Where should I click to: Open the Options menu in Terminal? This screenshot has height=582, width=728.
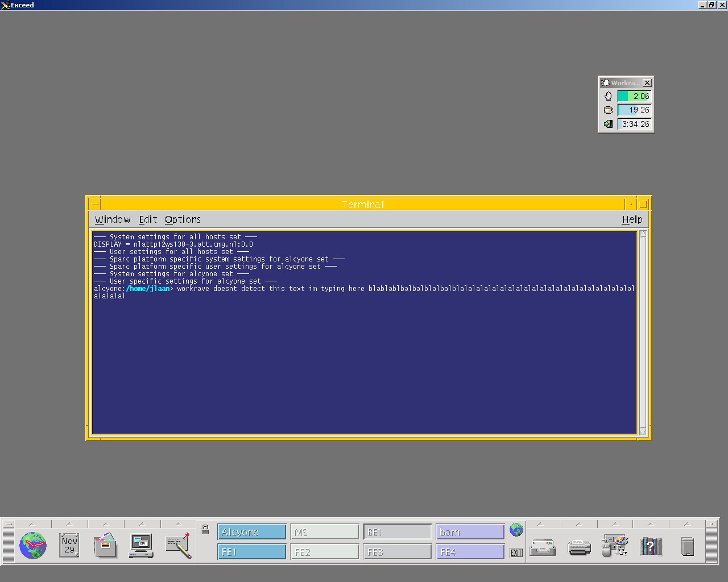click(x=183, y=219)
